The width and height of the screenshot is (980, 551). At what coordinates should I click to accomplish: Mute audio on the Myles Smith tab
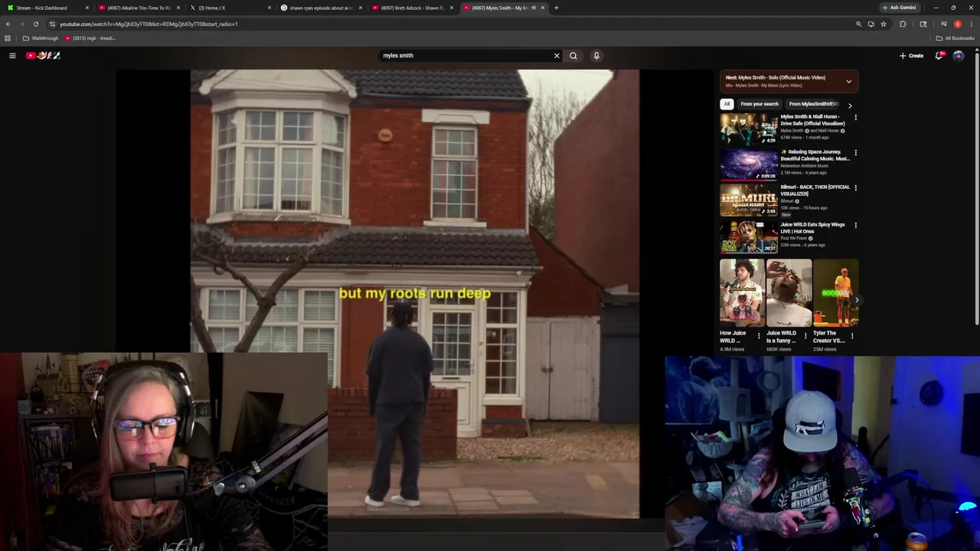[x=534, y=8]
